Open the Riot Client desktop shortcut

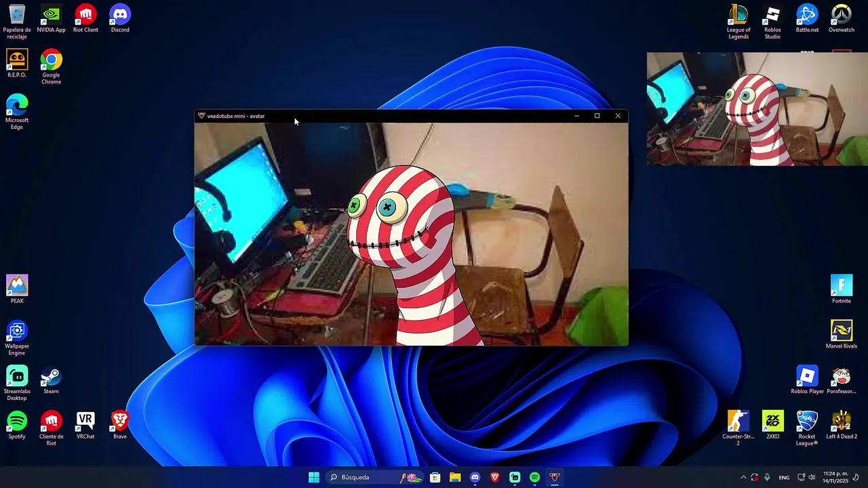[85, 18]
